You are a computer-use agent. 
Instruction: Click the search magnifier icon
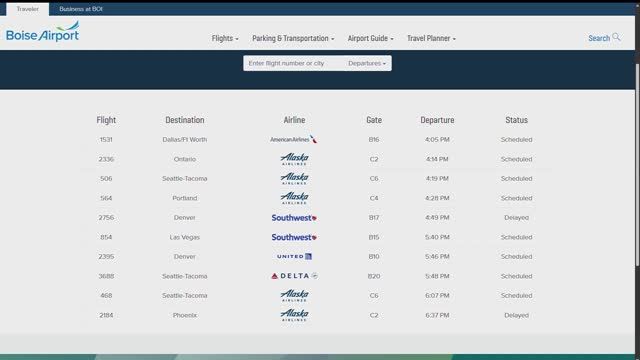pyautogui.click(x=616, y=38)
